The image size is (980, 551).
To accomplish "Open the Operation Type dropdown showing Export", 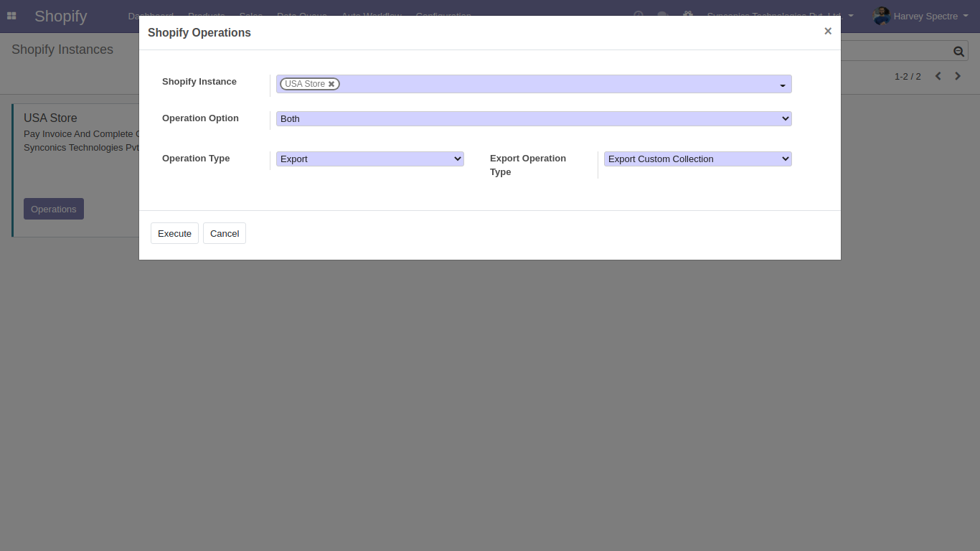I will pyautogui.click(x=370, y=159).
